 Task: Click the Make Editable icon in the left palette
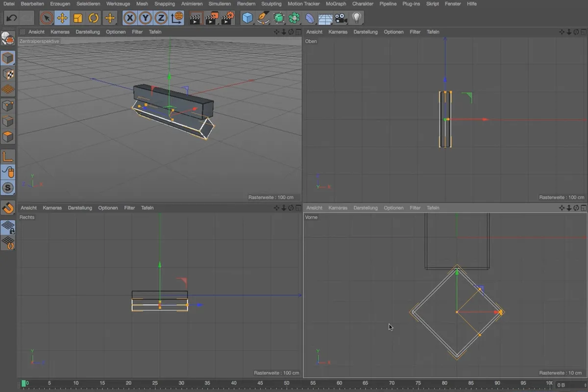coord(7,38)
